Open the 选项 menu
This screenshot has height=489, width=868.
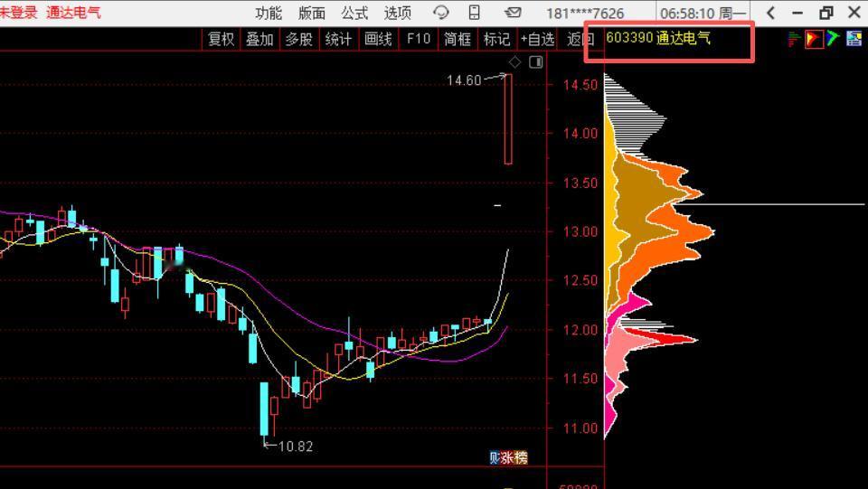pyautogui.click(x=398, y=13)
